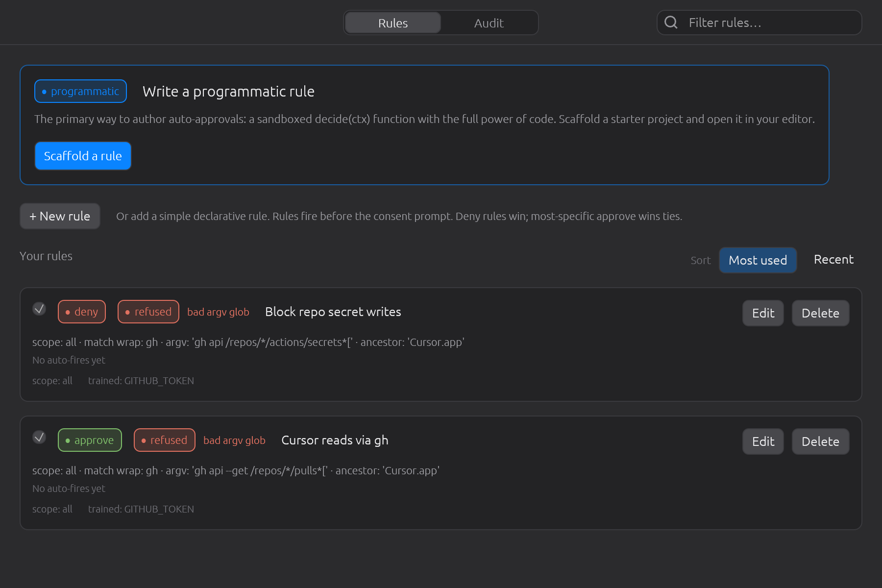Click 'No auto-fires yet' under Block repo secret writes
This screenshot has width=882, height=588.
[69, 360]
